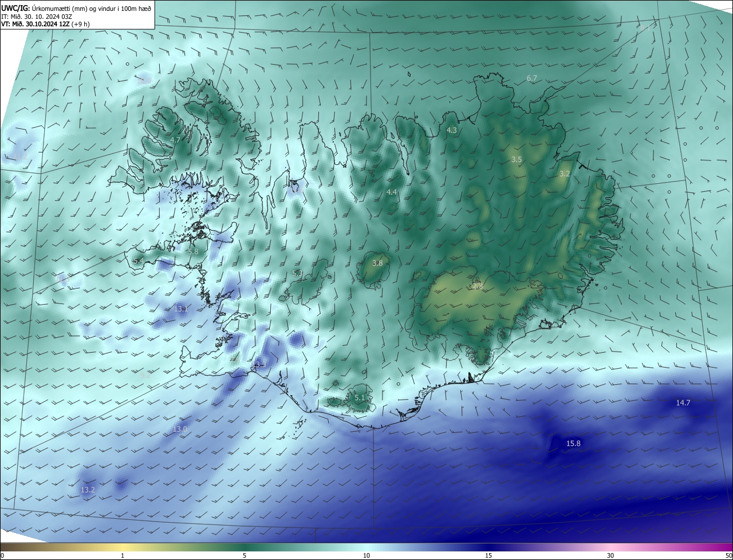
Task: Click the 13.3 value on the southwest coast
Action: pyautogui.click(x=259, y=364)
